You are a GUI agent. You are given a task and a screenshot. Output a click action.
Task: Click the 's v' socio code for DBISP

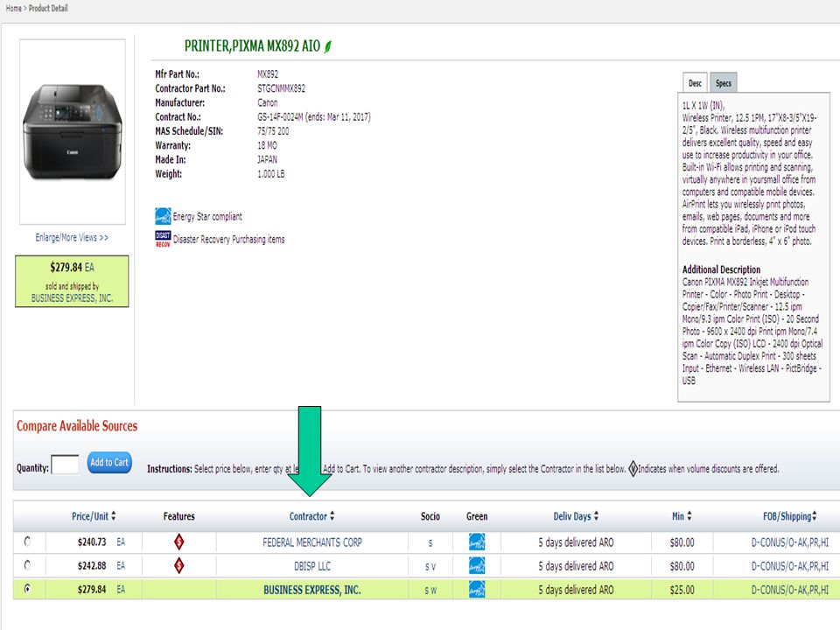[x=430, y=567]
